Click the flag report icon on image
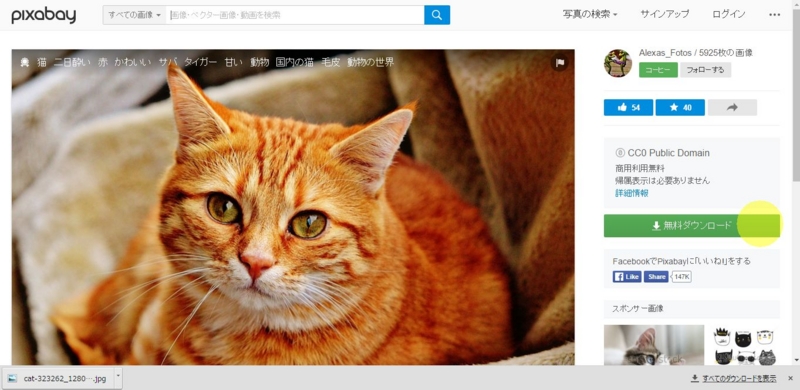This screenshot has width=800, height=390. [x=560, y=63]
